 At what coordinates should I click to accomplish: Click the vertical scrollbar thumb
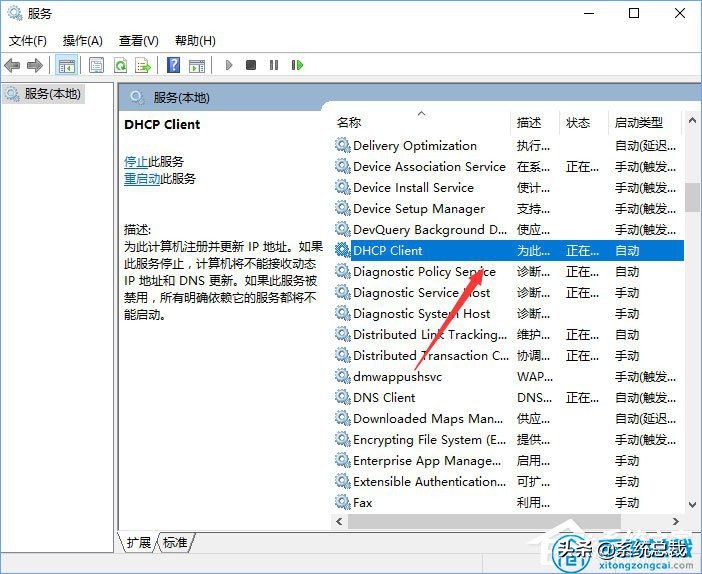[x=692, y=197]
